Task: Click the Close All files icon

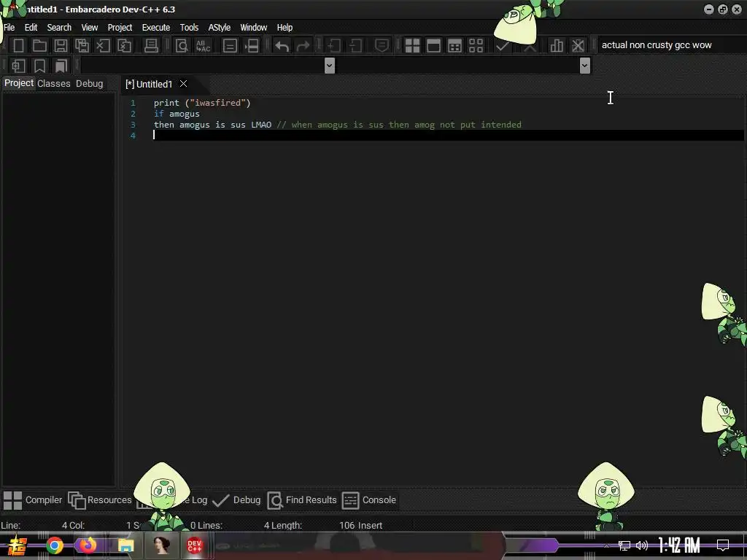Action: point(124,46)
